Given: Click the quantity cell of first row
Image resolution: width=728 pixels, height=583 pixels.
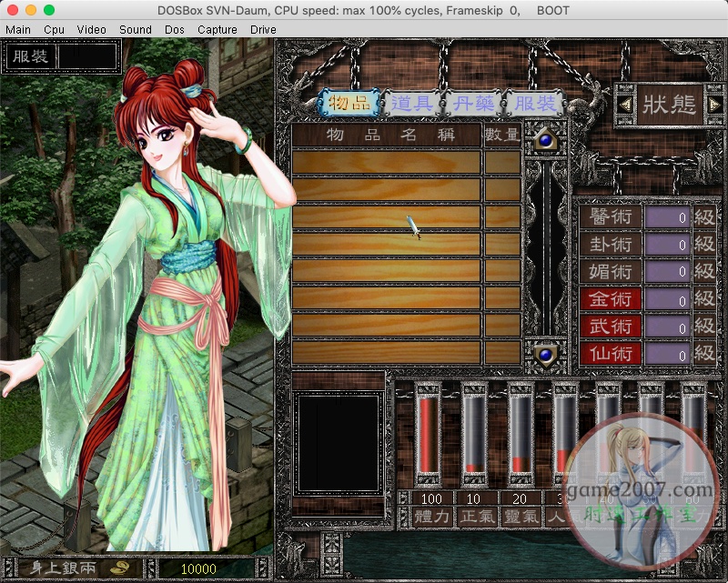Looking at the screenshot, I should (x=502, y=163).
